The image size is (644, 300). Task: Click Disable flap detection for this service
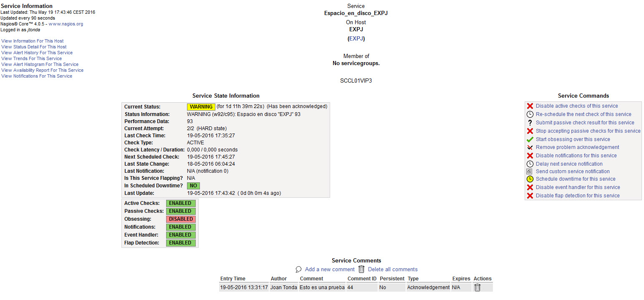pyautogui.click(x=578, y=196)
